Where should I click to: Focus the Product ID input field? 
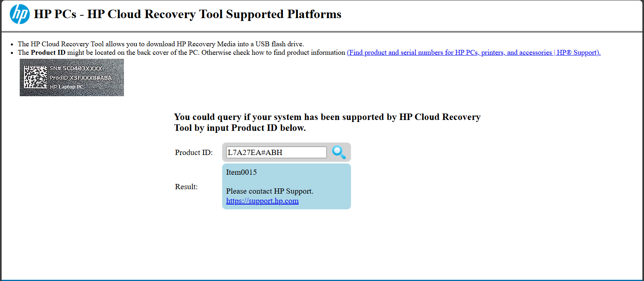pyautogui.click(x=276, y=152)
